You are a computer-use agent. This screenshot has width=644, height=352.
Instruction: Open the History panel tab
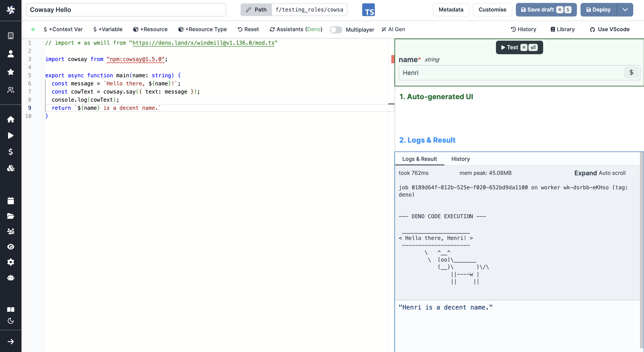460,159
